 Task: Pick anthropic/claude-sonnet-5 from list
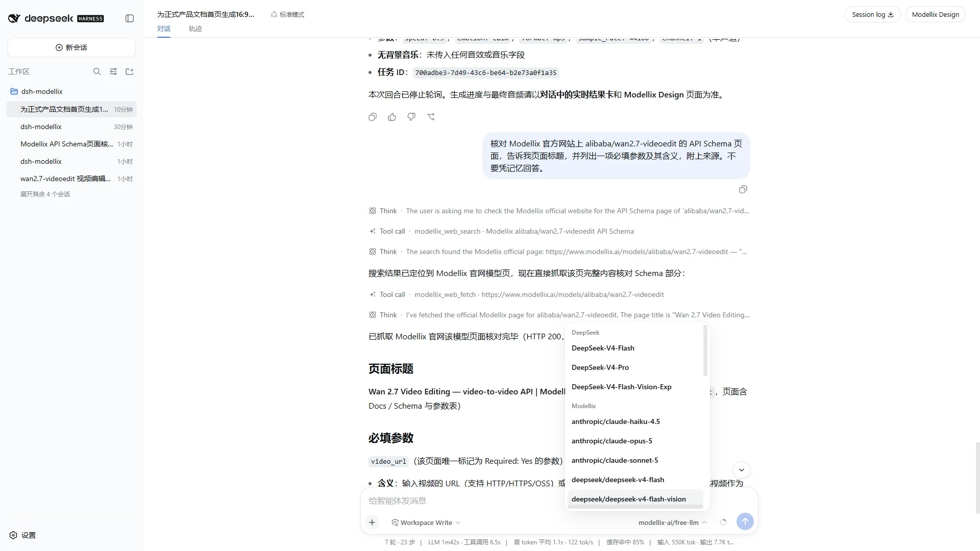click(x=634, y=460)
